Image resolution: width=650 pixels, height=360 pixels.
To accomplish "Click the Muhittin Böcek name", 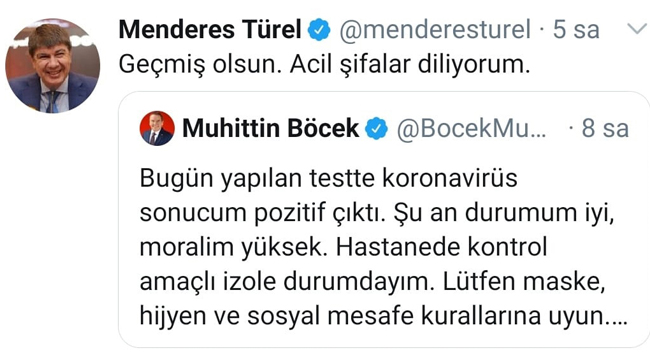I will pyautogui.click(x=271, y=128).
